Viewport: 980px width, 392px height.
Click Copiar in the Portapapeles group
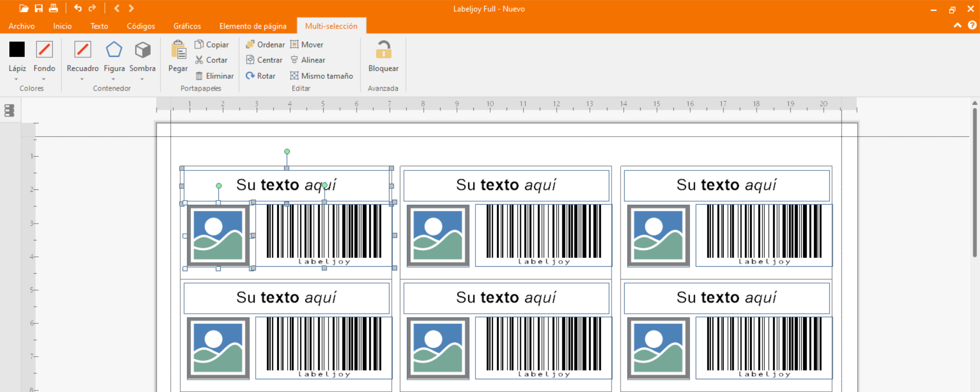[212, 45]
